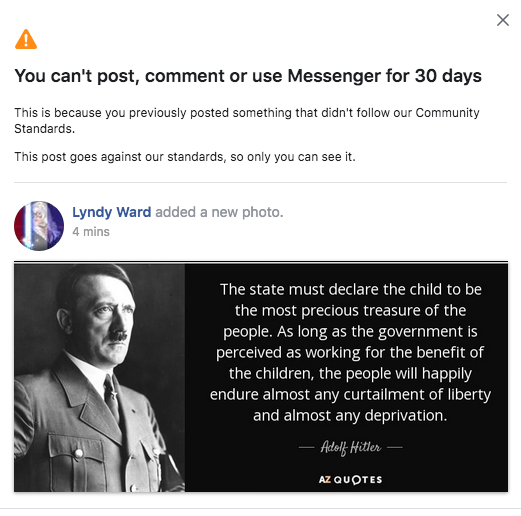Click the quote's first line "The state must declare"
The image size is (521, 516).
tap(287, 289)
